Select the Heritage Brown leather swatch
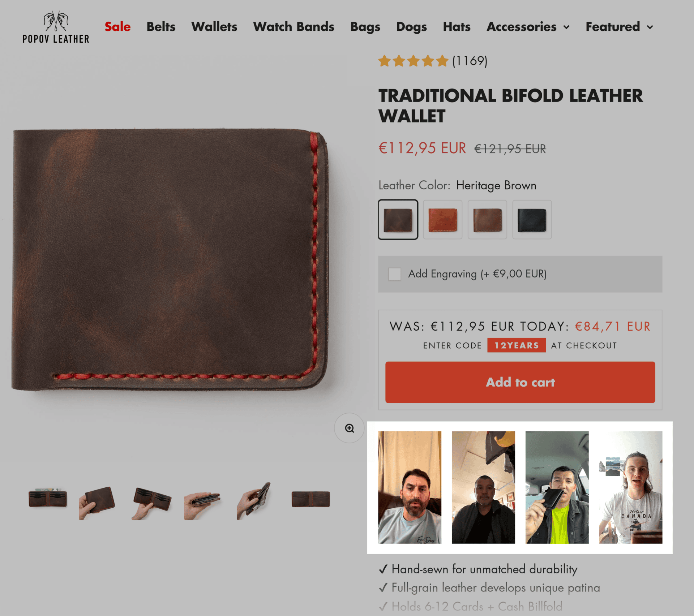 click(398, 219)
